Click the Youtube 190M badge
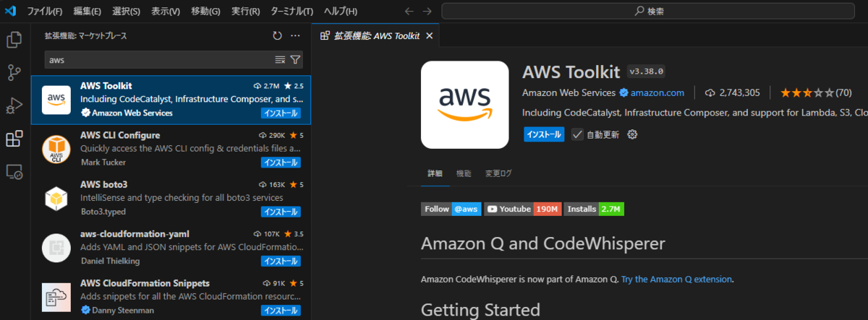Viewport: 868px width, 320px height. 522,209
